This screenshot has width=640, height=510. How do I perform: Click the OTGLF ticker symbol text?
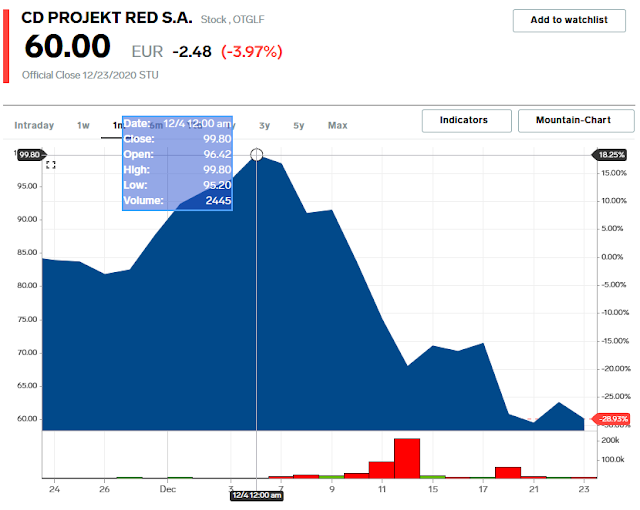click(x=249, y=20)
